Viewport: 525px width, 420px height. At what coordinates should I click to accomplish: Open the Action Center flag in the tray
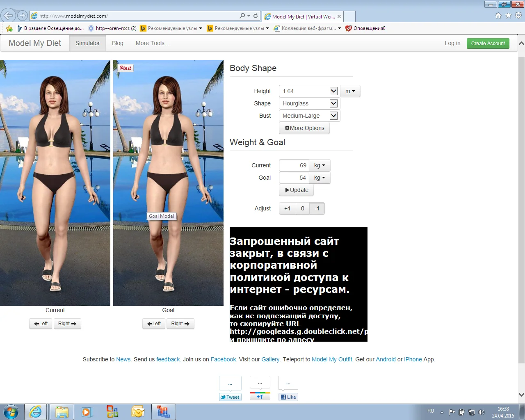point(452,412)
